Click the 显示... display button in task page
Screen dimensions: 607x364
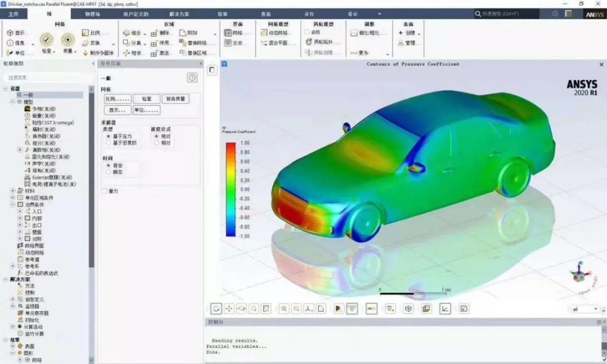point(117,110)
